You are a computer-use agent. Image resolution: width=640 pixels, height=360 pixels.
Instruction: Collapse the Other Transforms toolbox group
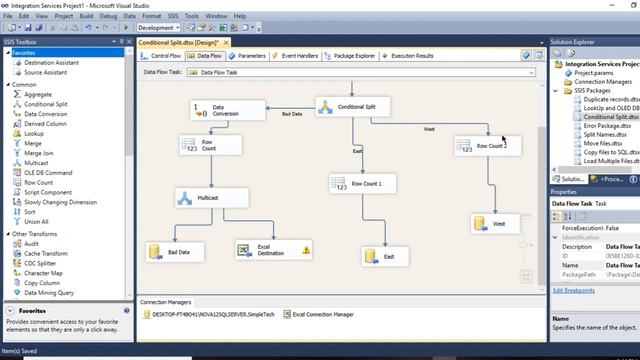(8, 234)
